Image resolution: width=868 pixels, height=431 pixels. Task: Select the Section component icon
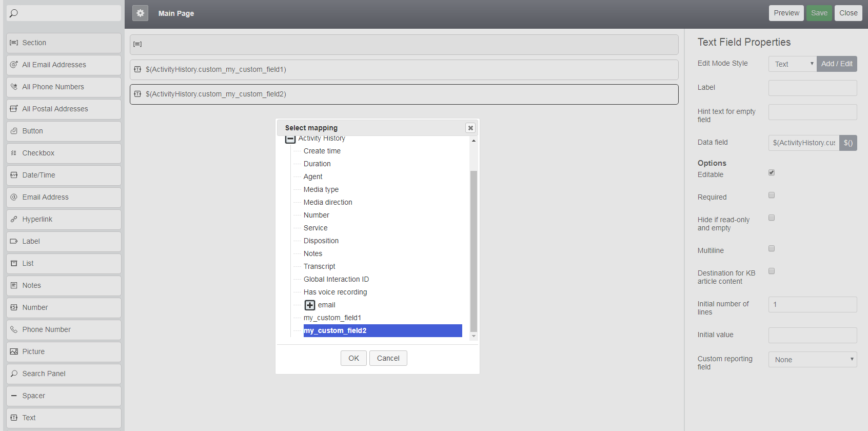14,43
